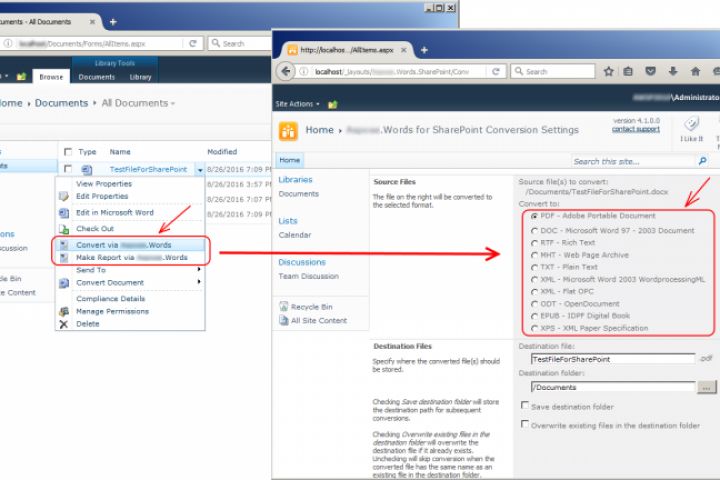Viewport: 720px width, 480px height.
Task: Select Browse ribbon tab in back window
Action: (51, 77)
